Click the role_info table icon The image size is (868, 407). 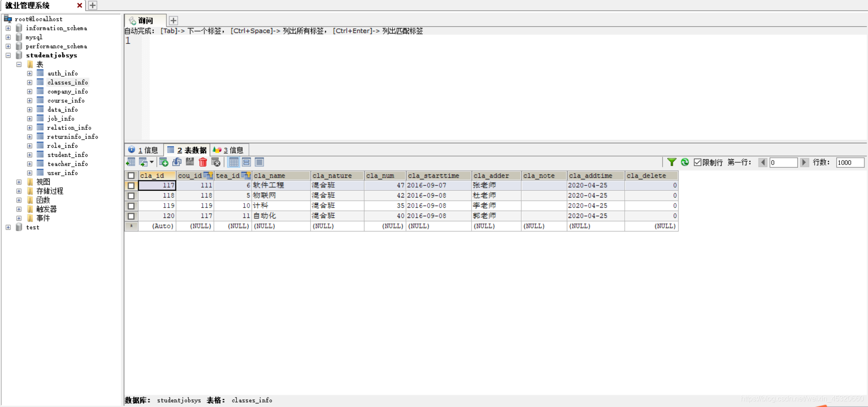click(x=40, y=145)
